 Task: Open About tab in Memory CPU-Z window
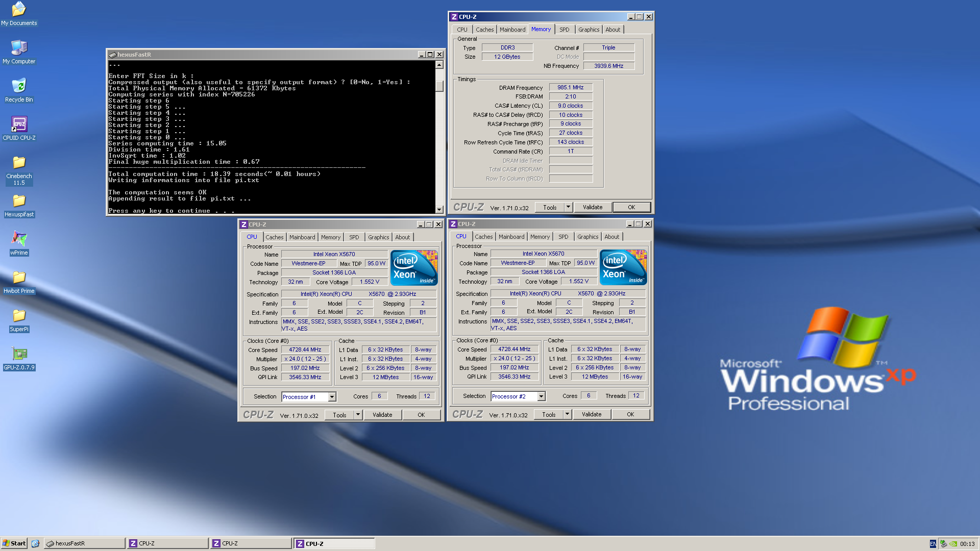coord(613,30)
